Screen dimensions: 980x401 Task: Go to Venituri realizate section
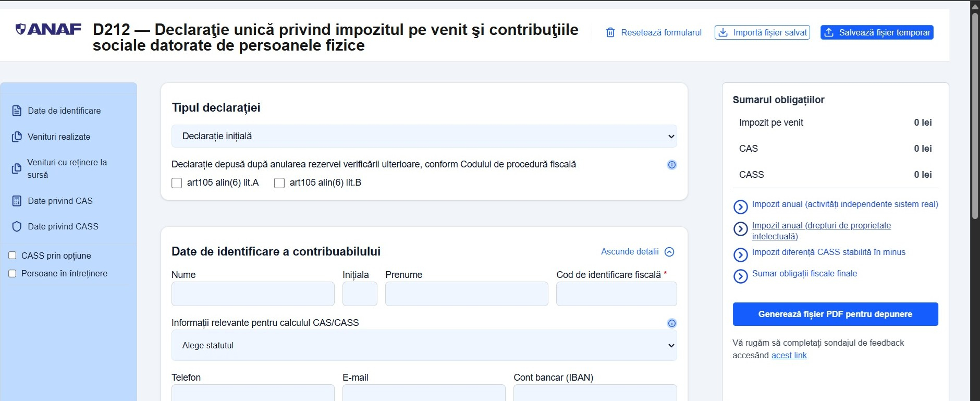[x=59, y=137]
